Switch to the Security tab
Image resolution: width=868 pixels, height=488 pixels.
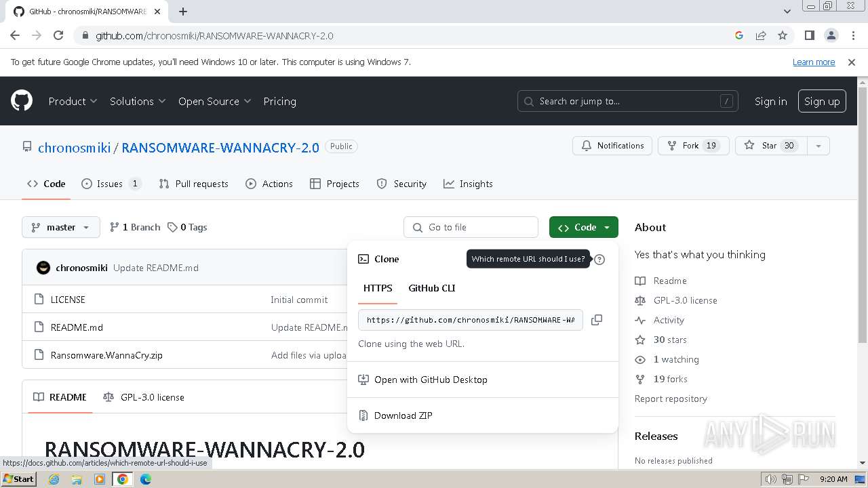[x=401, y=184]
